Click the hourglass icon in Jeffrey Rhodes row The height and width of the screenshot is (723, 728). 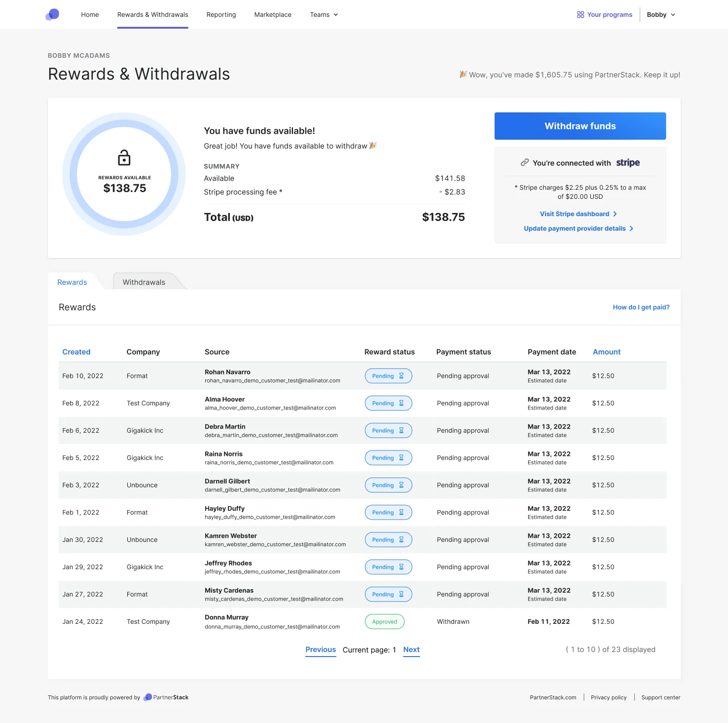coord(401,567)
